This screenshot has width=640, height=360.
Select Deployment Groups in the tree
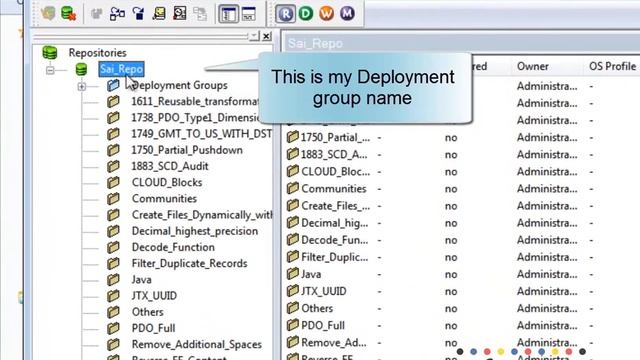[180, 85]
